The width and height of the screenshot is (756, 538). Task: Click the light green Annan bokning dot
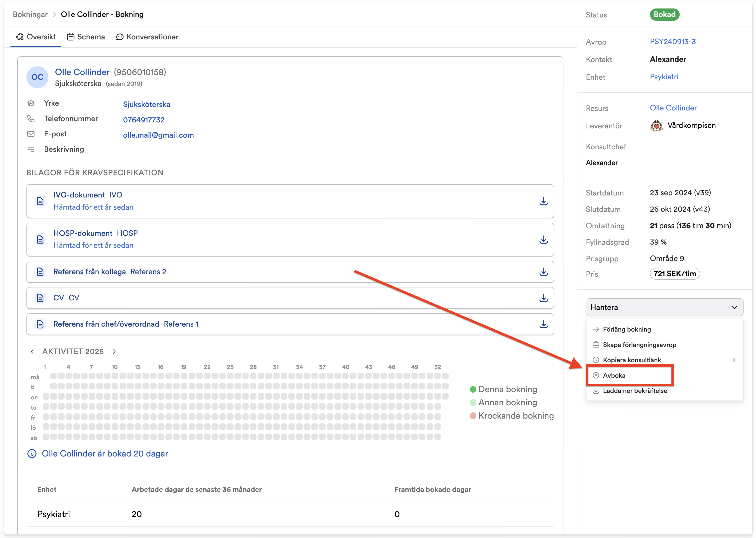tap(473, 403)
